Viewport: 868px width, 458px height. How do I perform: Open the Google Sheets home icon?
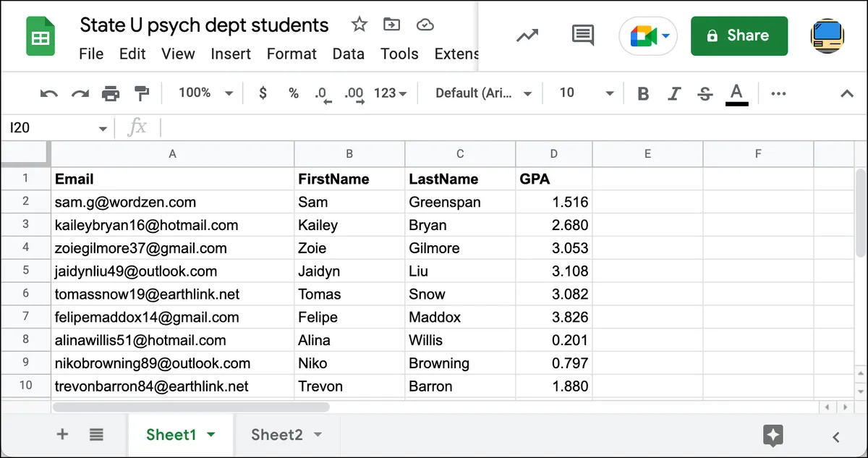point(41,36)
